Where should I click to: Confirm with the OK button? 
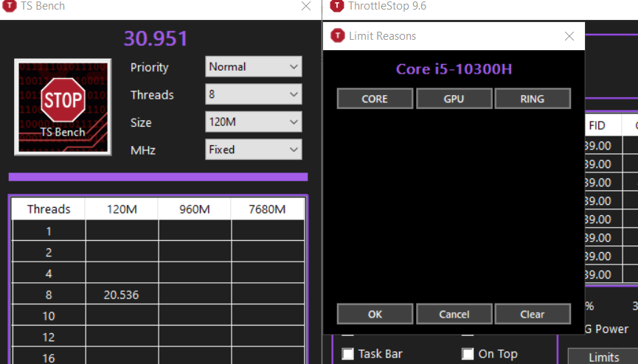click(x=375, y=314)
